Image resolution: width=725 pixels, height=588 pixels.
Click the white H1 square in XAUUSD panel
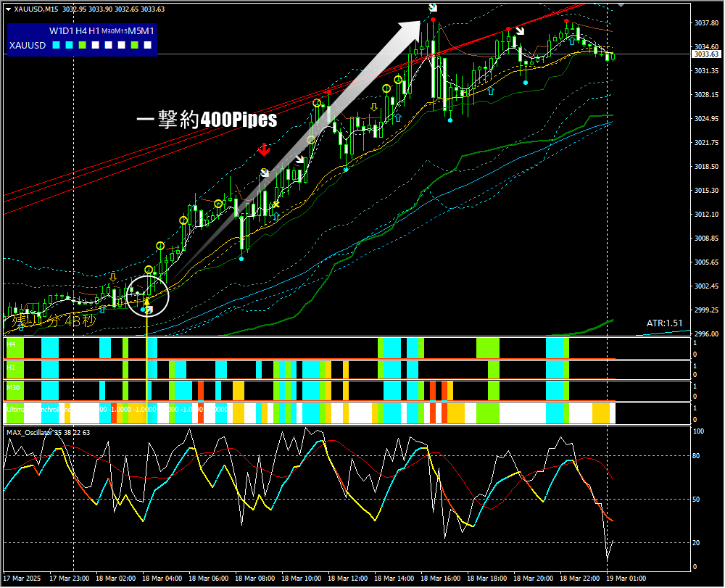[x=95, y=45]
